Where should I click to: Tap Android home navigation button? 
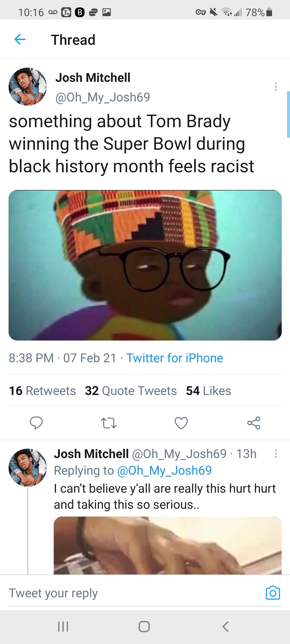(144, 627)
